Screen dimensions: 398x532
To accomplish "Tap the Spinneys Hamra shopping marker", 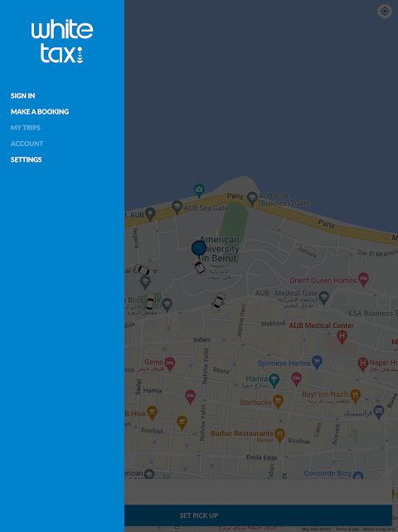I will [317, 362].
